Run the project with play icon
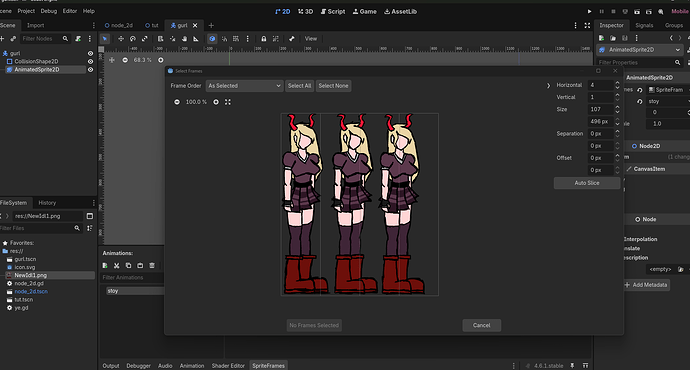The height and width of the screenshot is (370, 690). point(589,12)
